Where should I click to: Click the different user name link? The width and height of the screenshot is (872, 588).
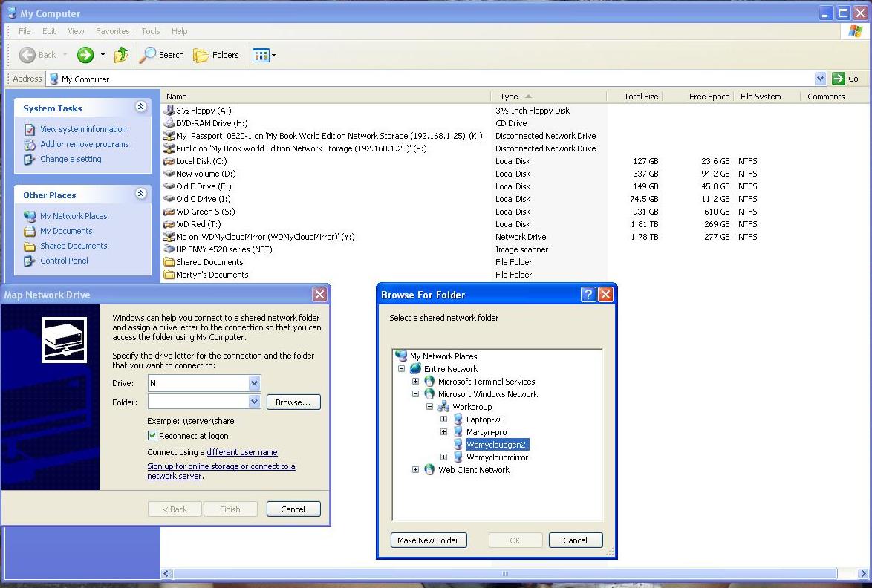click(242, 452)
